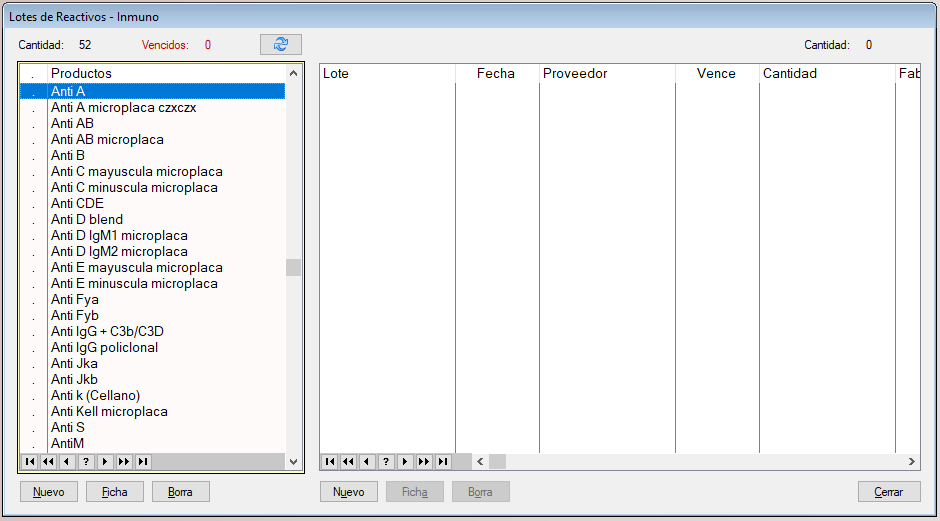
Task: Jump to first record in lots navigator
Action: click(329, 461)
